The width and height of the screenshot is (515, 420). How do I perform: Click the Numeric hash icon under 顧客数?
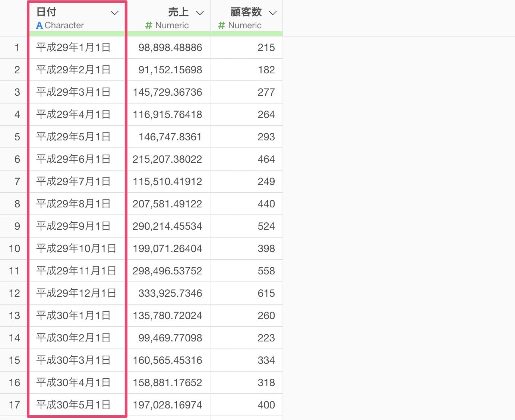coord(222,25)
